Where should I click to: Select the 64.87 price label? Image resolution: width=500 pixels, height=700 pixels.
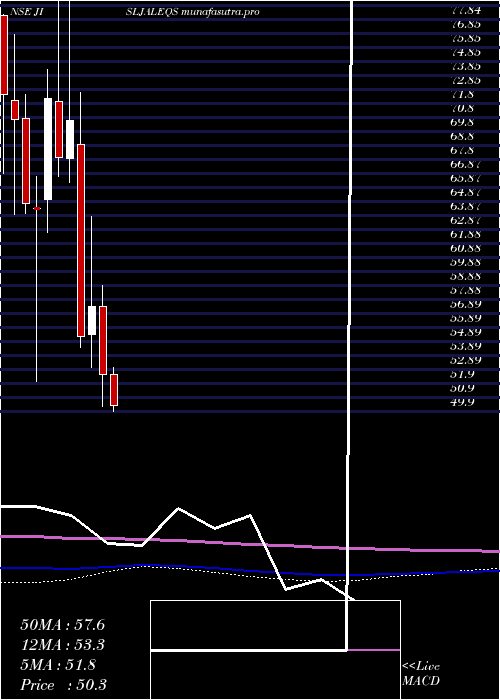click(x=465, y=192)
